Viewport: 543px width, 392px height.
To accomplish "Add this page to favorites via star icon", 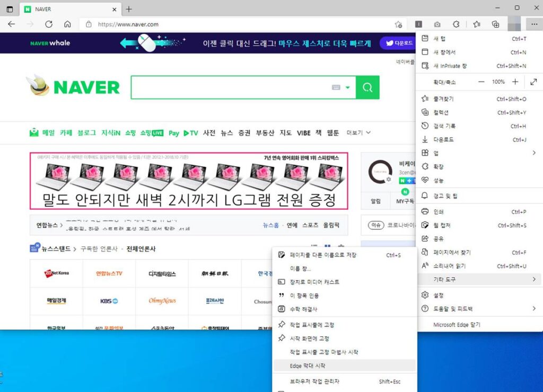I will click(x=398, y=24).
